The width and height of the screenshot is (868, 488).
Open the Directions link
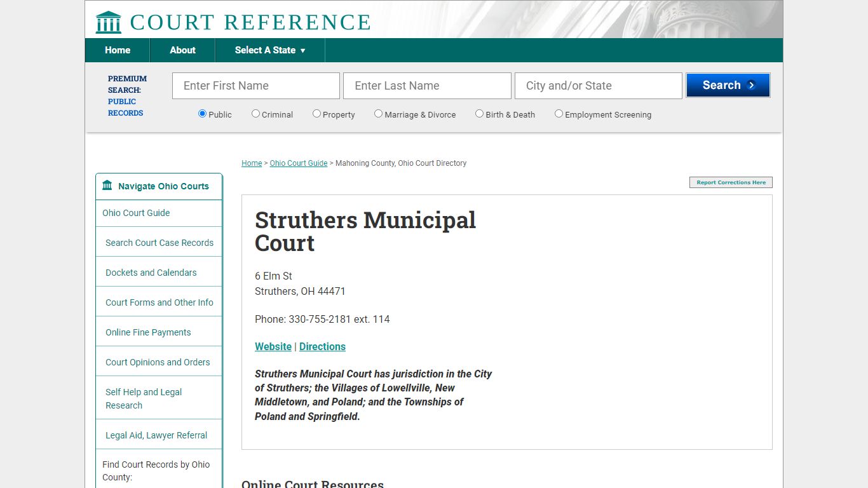322,346
